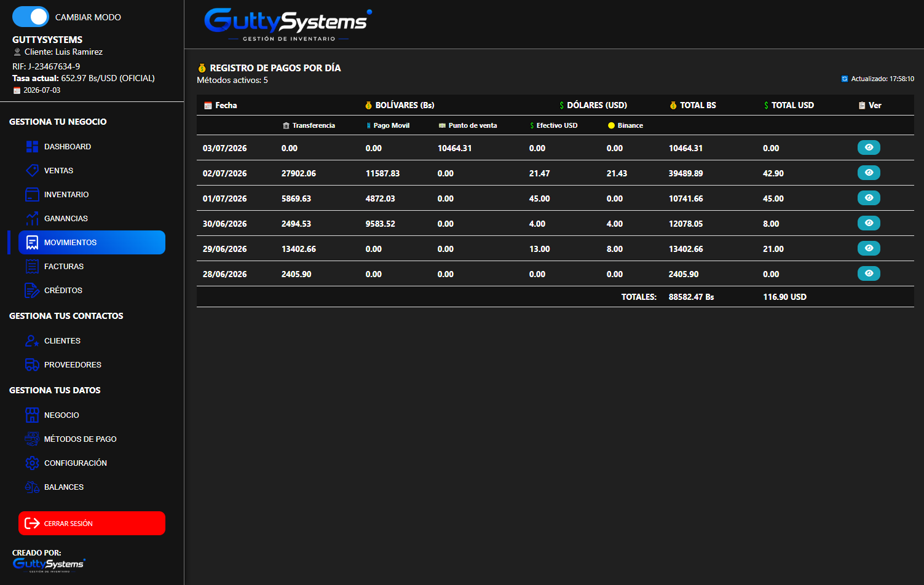Click the bank icon beside Transferencia

(x=286, y=125)
